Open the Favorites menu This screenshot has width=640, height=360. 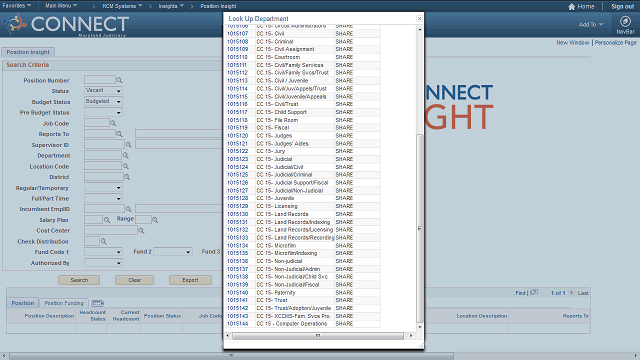click(x=16, y=6)
